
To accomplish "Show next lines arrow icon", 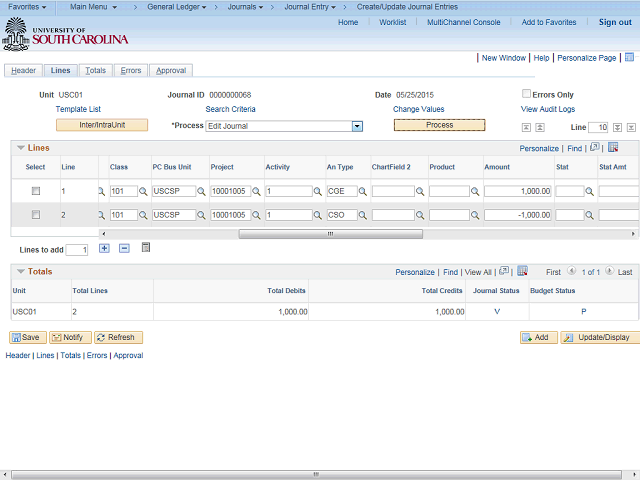I will [618, 128].
